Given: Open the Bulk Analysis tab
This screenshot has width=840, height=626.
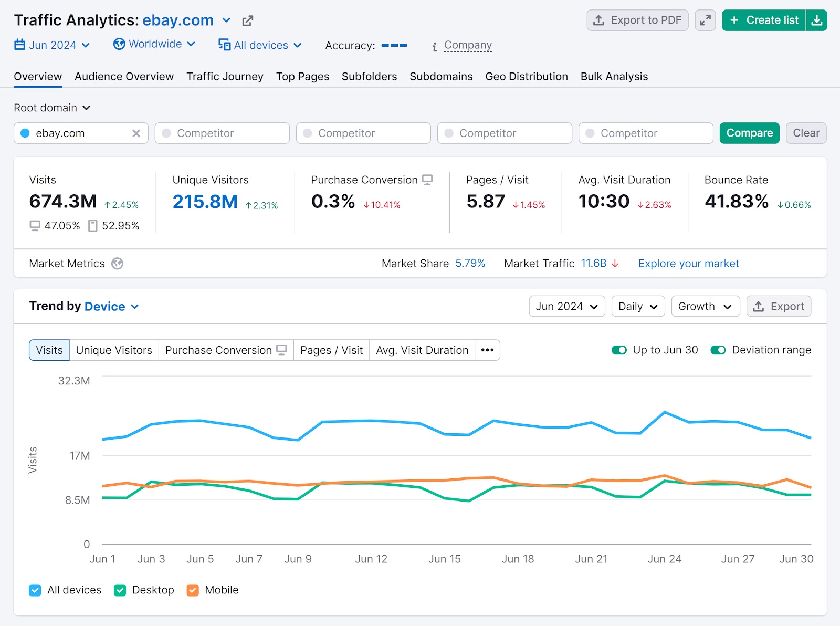Looking at the screenshot, I should coord(614,77).
